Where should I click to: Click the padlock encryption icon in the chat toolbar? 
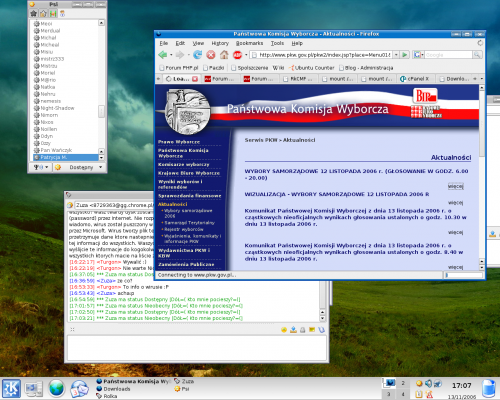coord(303,330)
